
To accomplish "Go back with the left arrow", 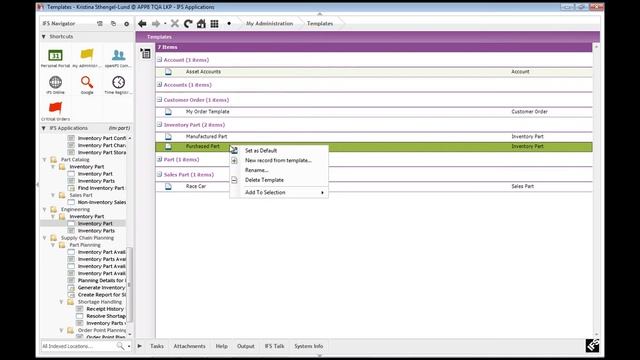I will (x=142, y=24).
